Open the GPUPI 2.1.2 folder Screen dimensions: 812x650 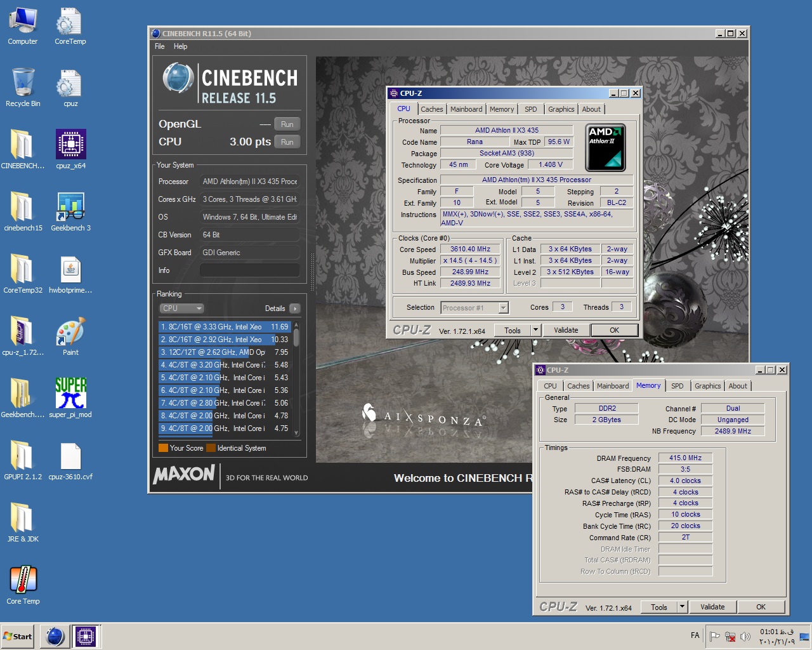point(23,461)
